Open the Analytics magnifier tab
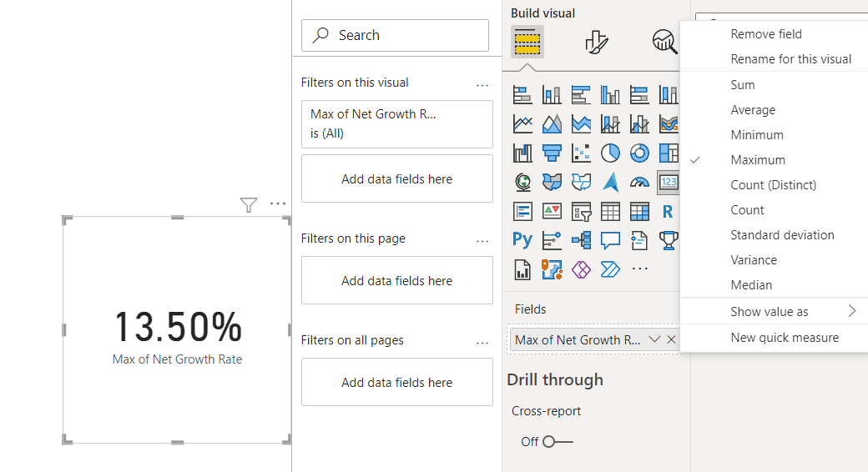 point(665,42)
